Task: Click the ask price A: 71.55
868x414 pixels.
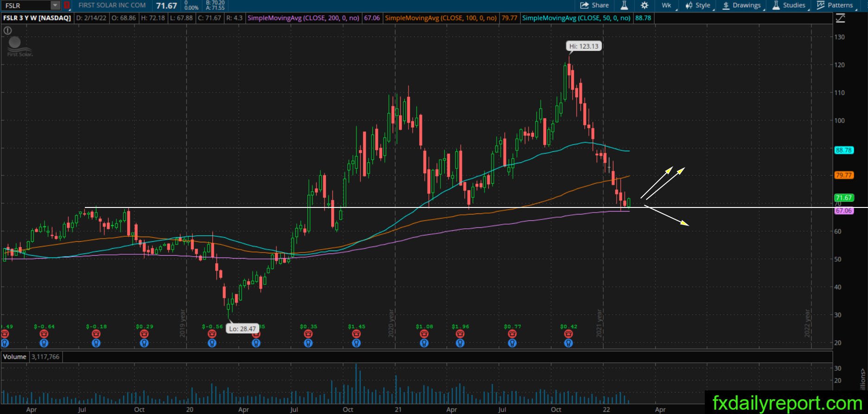Action: click(215, 8)
